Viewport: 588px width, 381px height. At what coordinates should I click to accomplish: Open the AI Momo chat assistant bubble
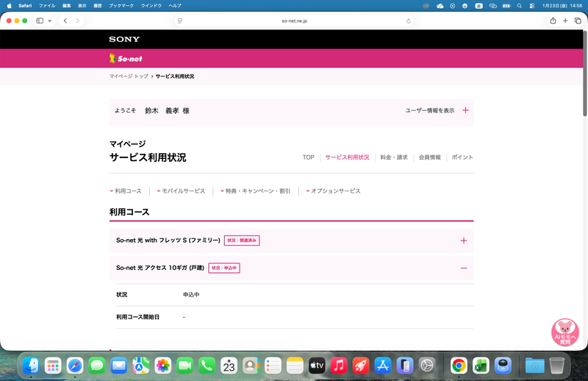(564, 332)
